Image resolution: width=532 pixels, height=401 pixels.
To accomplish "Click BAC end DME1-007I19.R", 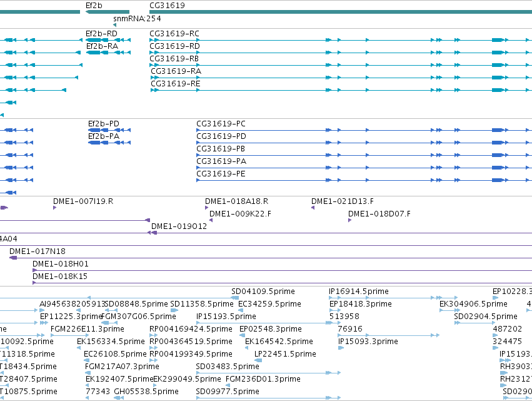I will pyautogui.click(x=83, y=201).
